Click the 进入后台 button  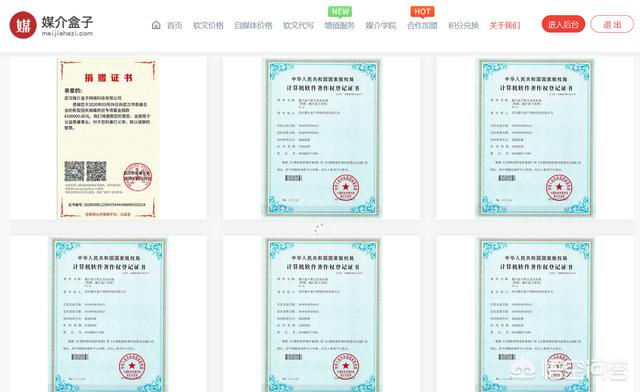pyautogui.click(x=563, y=24)
